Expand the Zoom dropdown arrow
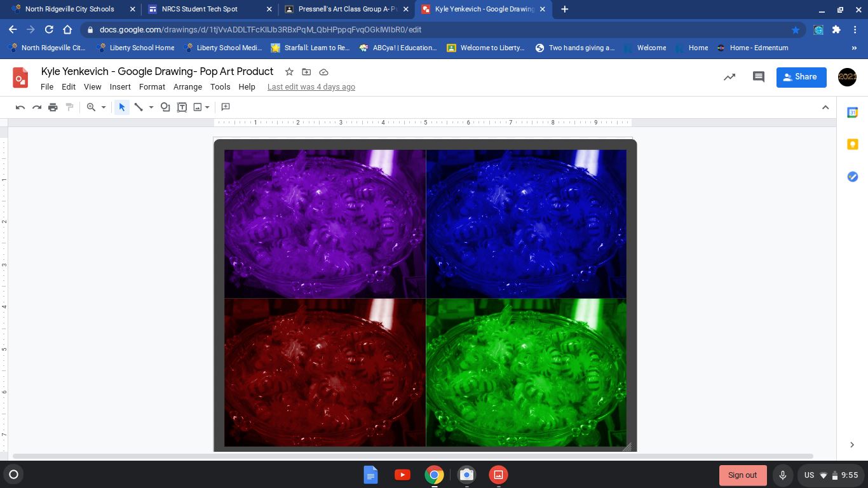Screen dimensions: 868x488 tap(104, 107)
